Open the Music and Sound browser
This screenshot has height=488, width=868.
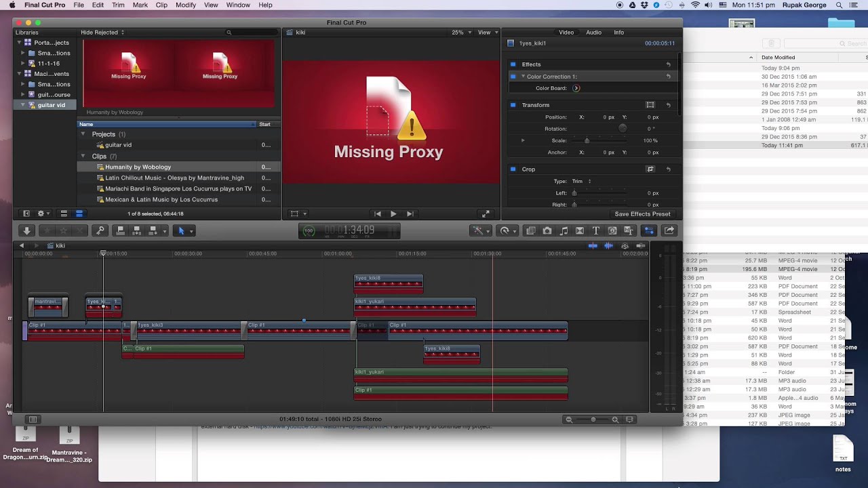tap(564, 230)
